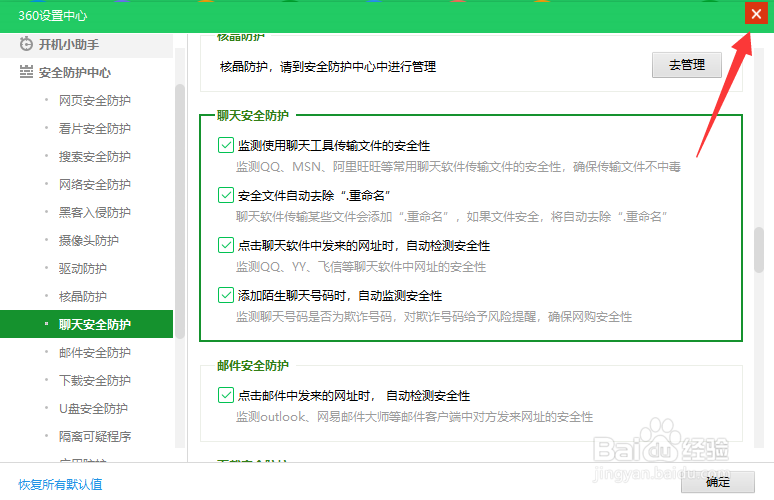
Task: Go to 看片安全防护 page
Action: tap(95, 129)
